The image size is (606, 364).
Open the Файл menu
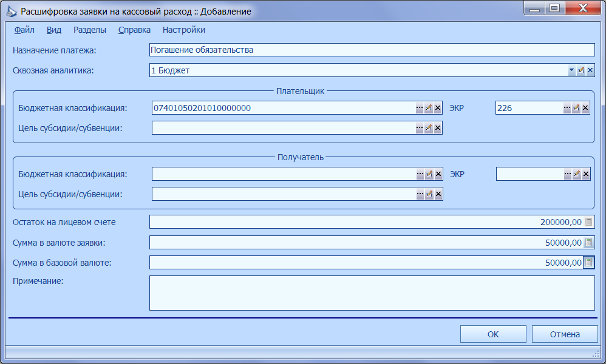click(24, 30)
